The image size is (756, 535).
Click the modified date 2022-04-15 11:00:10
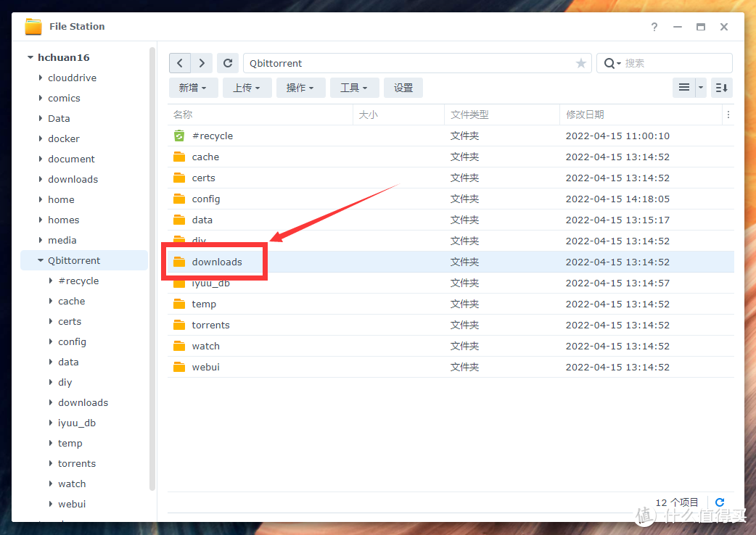(x=617, y=136)
